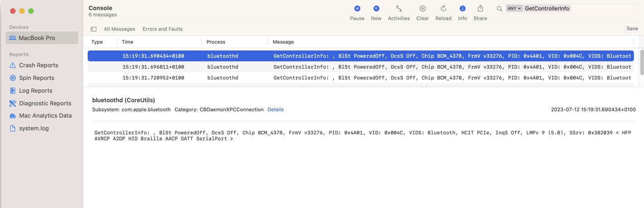Reload the console log

(443, 9)
